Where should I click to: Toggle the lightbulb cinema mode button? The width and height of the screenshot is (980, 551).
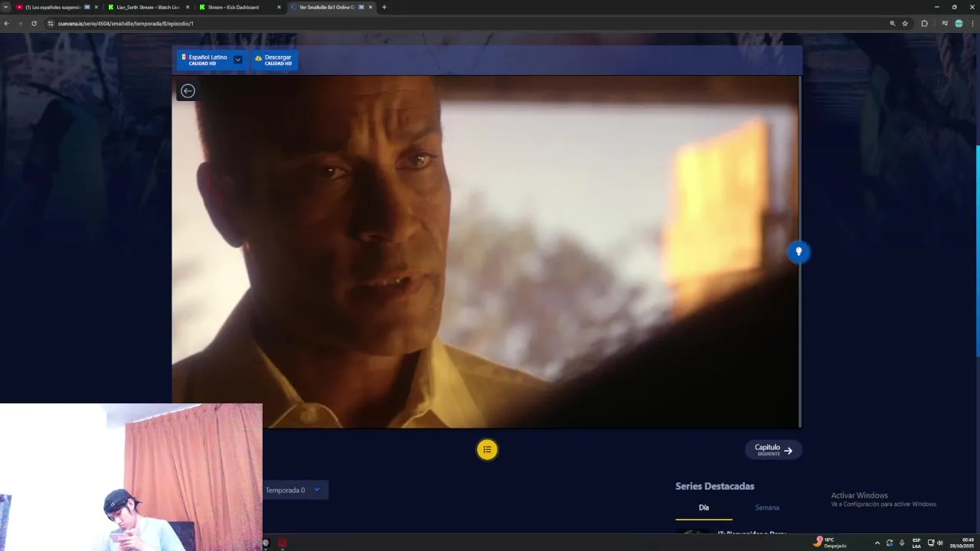(799, 252)
